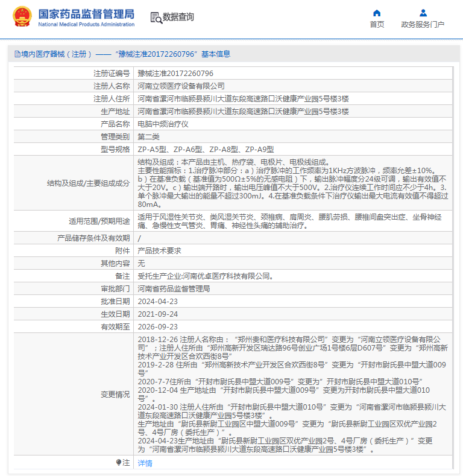
Task: Open the 详情 link
Action: (145, 463)
